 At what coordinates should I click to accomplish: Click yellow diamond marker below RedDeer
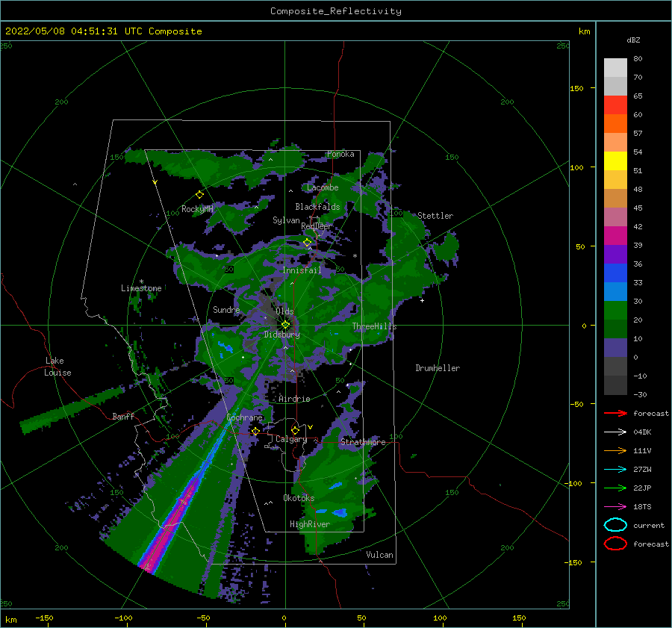[x=308, y=243]
